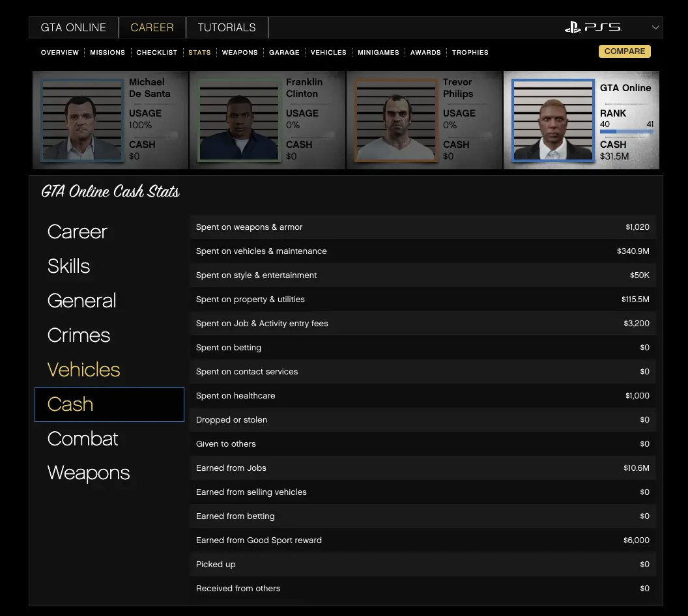Navigate to the Trophies section
This screenshot has width=688, height=616.
(470, 52)
